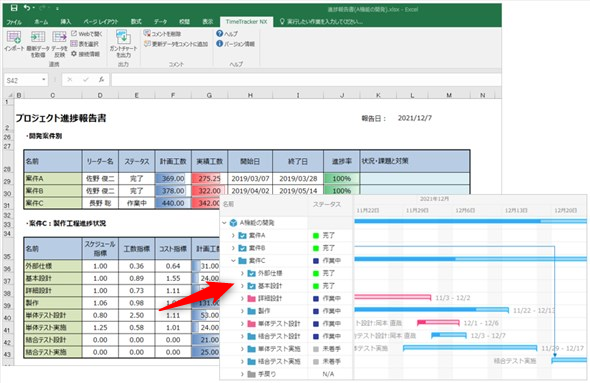The width and height of the screenshot is (590, 383).
Task: Click the pink folder icon of 単体テスト設計
Action: click(x=251, y=324)
